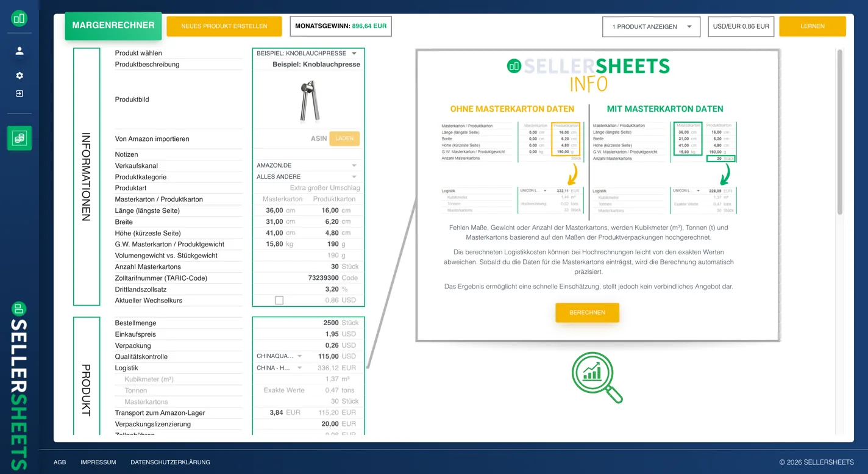The width and height of the screenshot is (868, 474).
Task: Open settings gear icon in sidebar
Action: [x=20, y=76]
